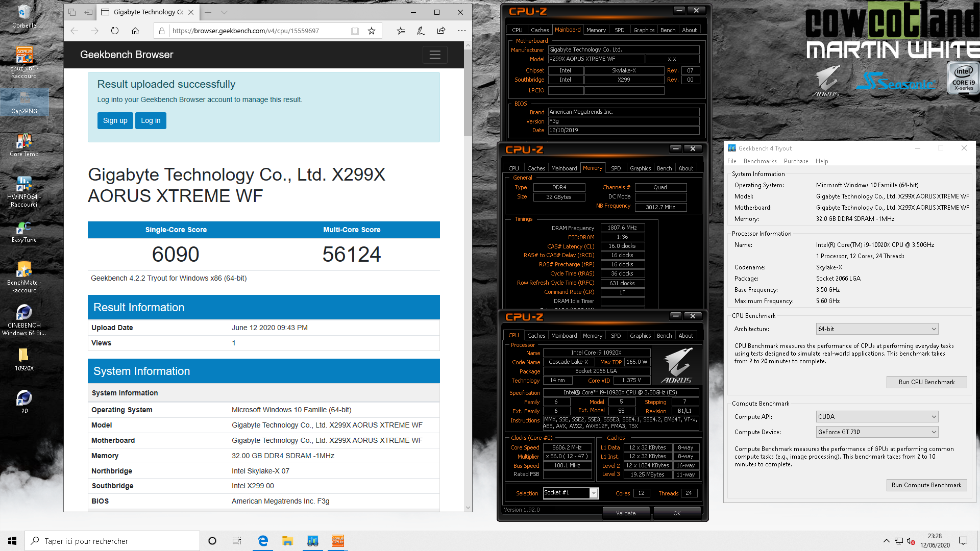
Task: Show tabs you've set aside
Action: [x=72, y=12]
